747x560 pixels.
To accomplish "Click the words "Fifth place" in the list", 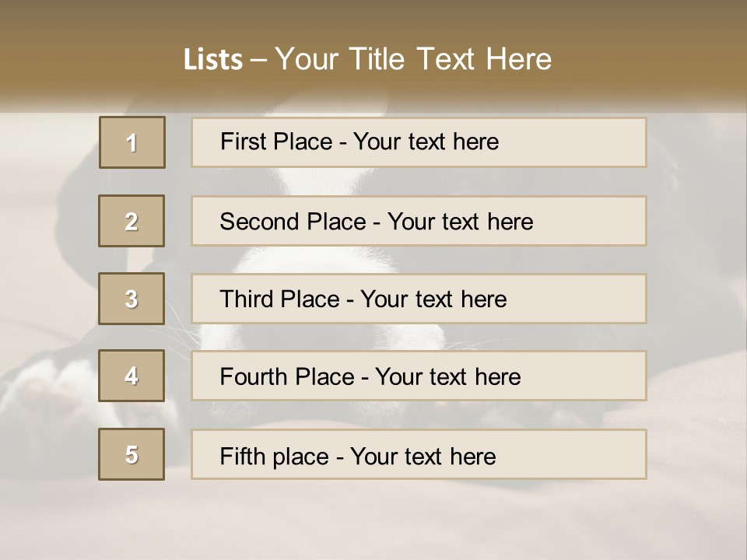I will [x=274, y=456].
